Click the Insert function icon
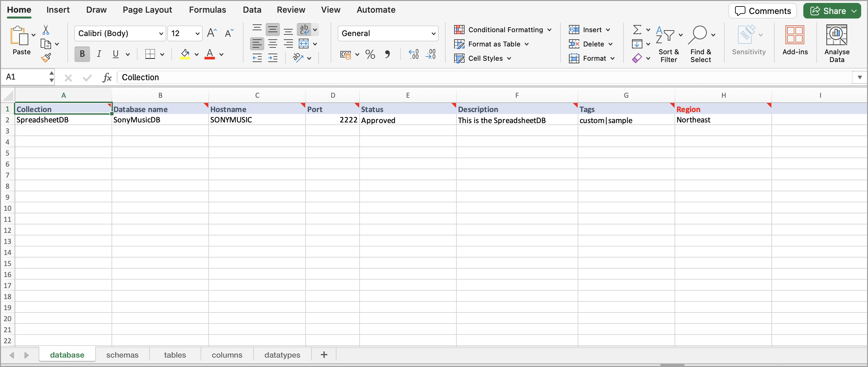This screenshot has height=367, width=868. point(109,77)
